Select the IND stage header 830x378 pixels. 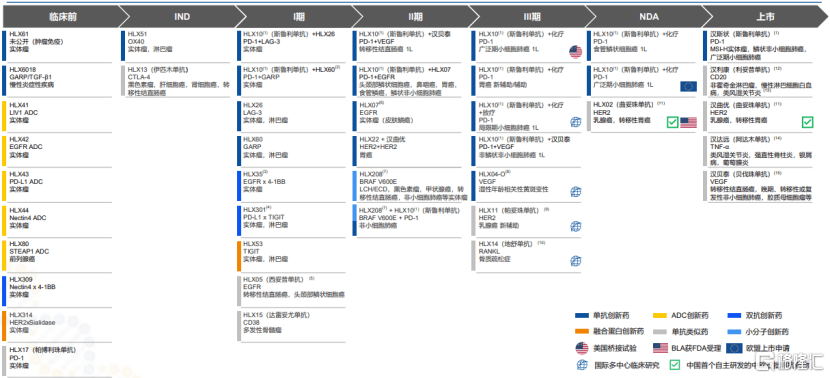tap(182, 17)
